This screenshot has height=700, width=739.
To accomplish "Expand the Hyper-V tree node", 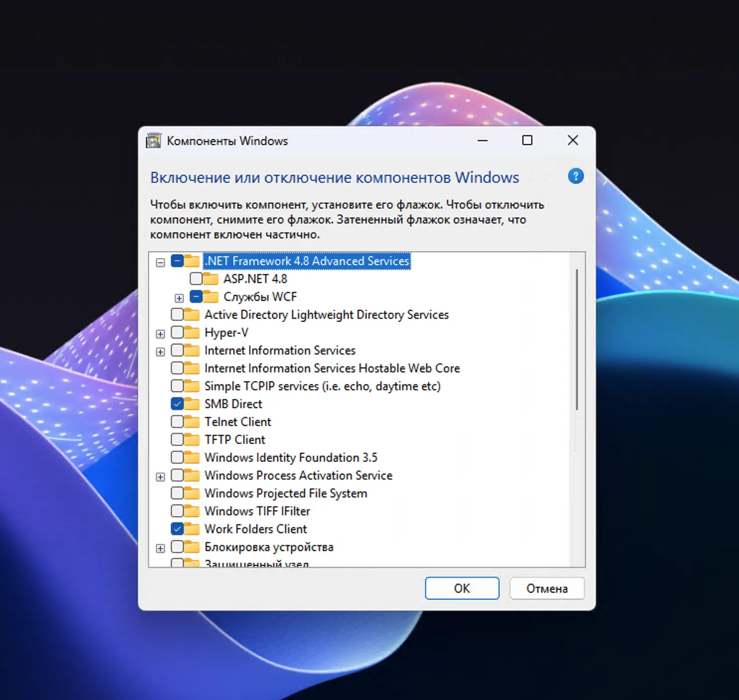I will pos(160,334).
